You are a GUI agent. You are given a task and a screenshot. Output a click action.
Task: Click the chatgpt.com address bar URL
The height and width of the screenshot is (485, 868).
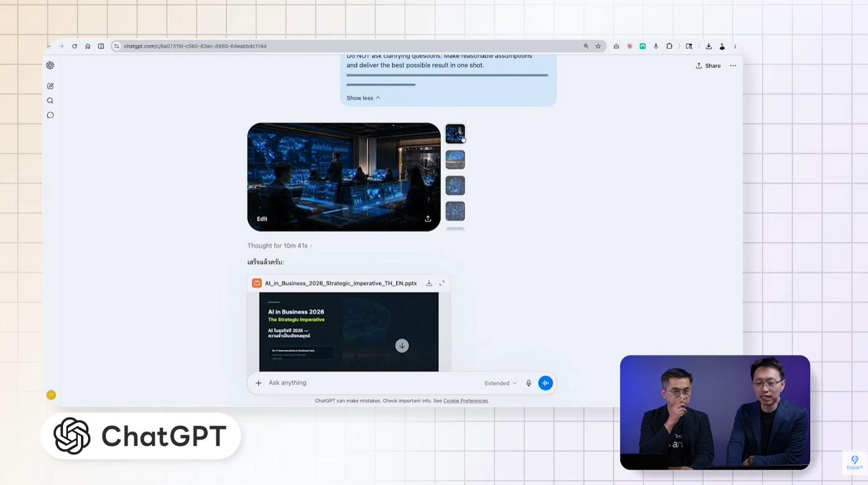pos(195,46)
